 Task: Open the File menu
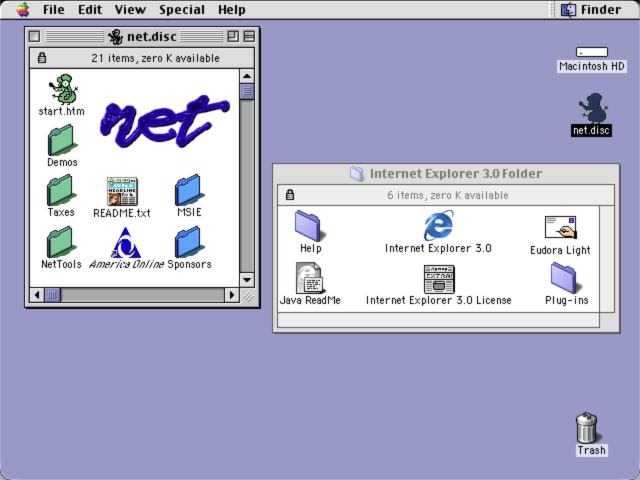[53, 9]
